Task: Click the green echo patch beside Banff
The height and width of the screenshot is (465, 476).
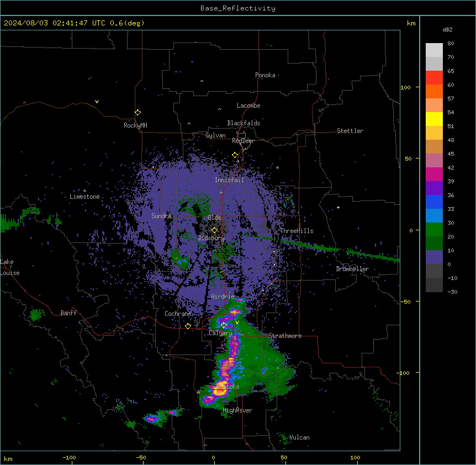Action: click(x=36, y=315)
